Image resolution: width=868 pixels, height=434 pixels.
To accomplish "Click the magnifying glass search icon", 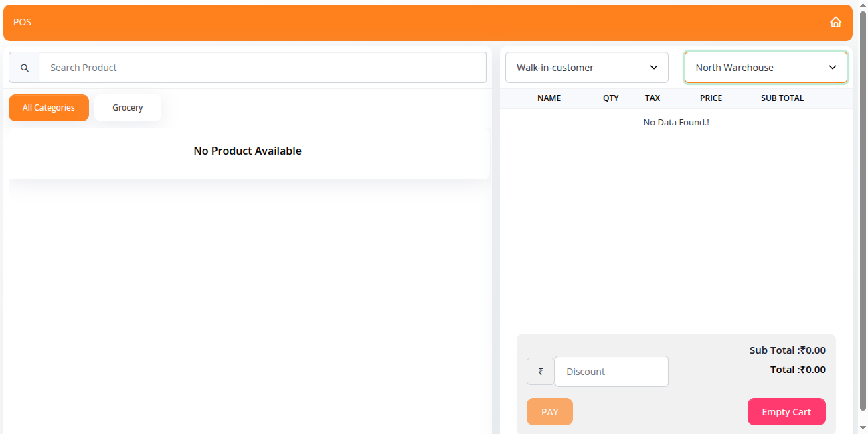I will point(25,68).
